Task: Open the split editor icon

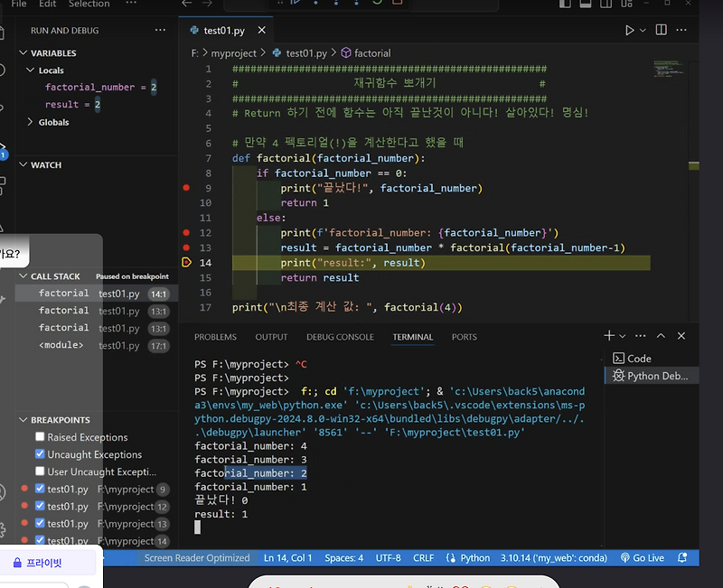Action: tap(662, 30)
